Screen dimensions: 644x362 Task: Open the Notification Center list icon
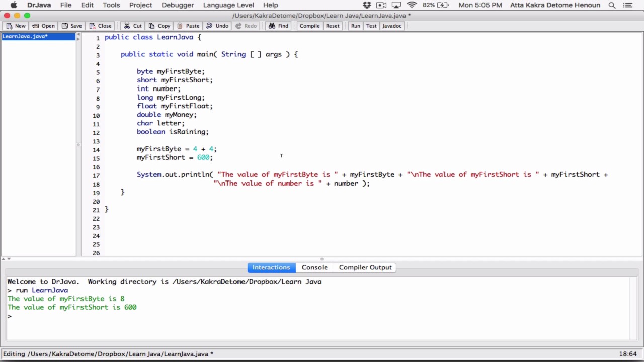tap(627, 5)
